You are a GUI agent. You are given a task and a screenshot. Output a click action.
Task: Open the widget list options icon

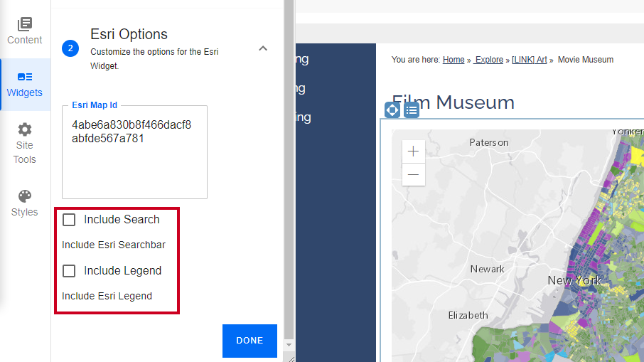tap(412, 110)
